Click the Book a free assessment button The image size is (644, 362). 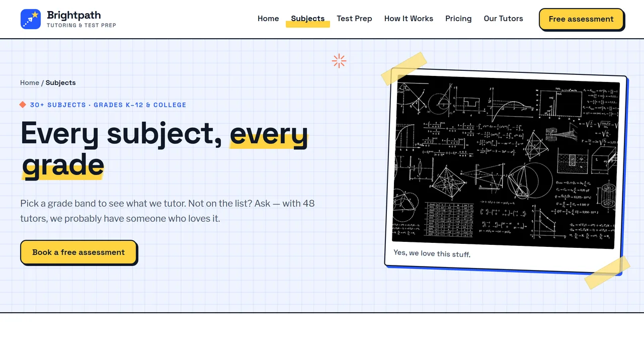78,252
